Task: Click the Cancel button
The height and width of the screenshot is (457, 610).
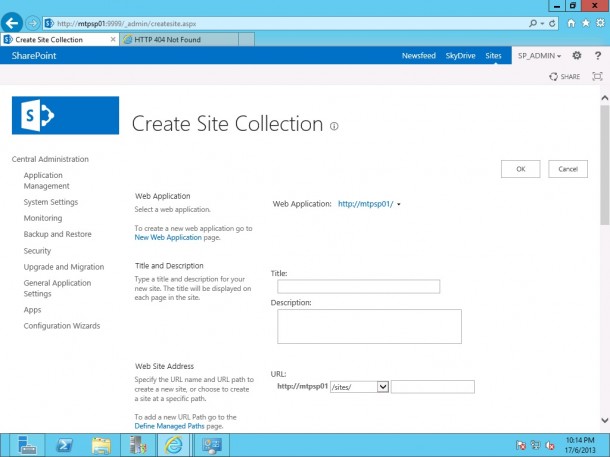Action: (x=568, y=169)
